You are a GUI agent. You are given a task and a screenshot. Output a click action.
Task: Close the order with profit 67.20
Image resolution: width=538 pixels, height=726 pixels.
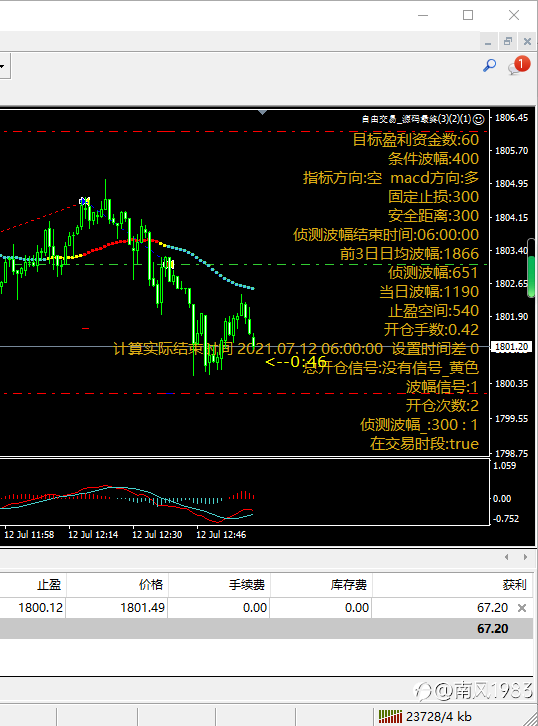coord(522,608)
